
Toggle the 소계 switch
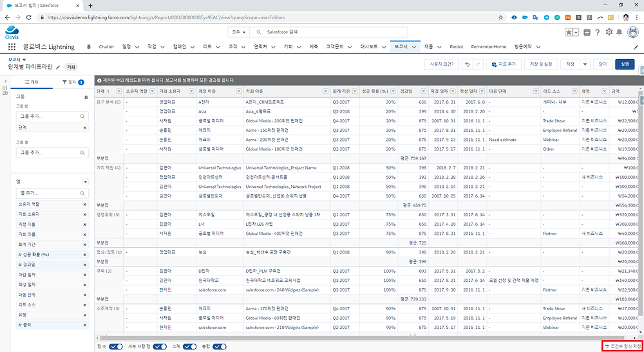[x=189, y=346]
